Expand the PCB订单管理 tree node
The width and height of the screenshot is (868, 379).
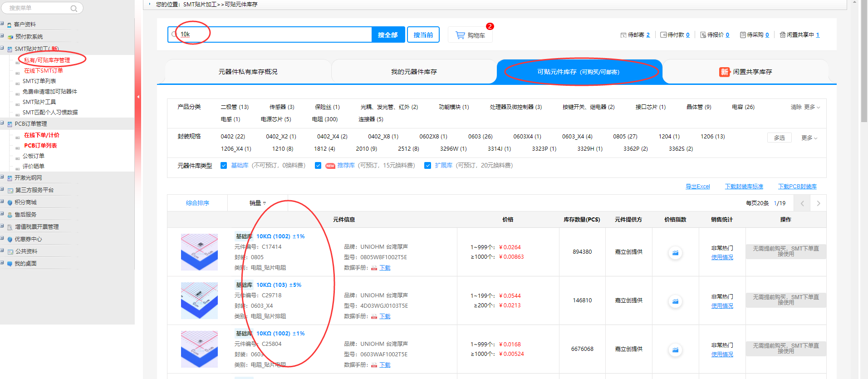tap(2, 123)
